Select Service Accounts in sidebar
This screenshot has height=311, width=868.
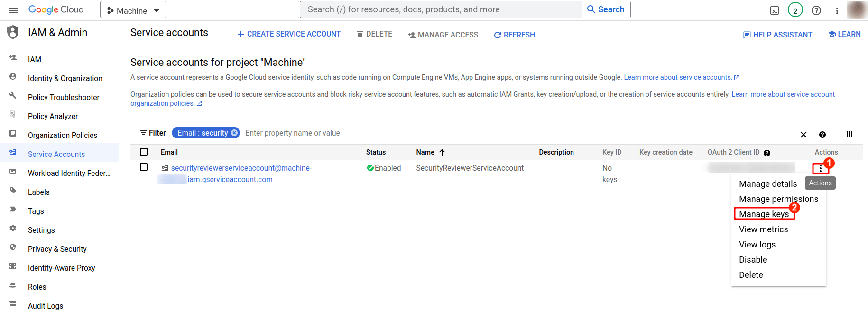(x=56, y=154)
